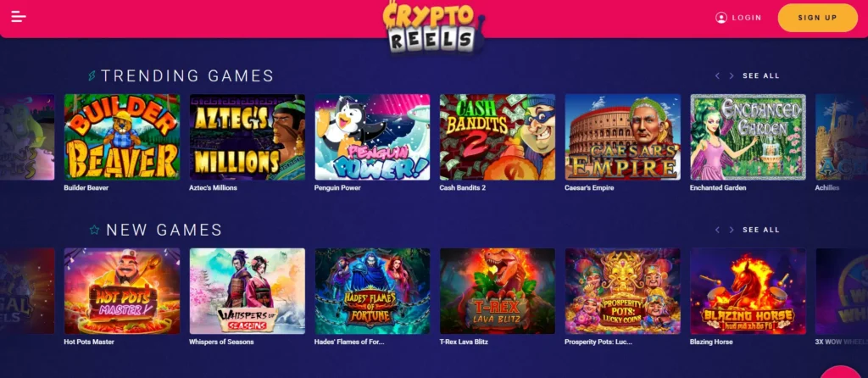Open the hamburger menu icon

point(19,17)
